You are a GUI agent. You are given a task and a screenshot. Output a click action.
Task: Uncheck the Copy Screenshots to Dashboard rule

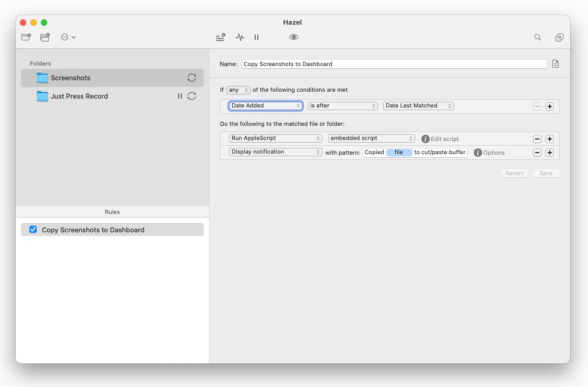point(33,230)
